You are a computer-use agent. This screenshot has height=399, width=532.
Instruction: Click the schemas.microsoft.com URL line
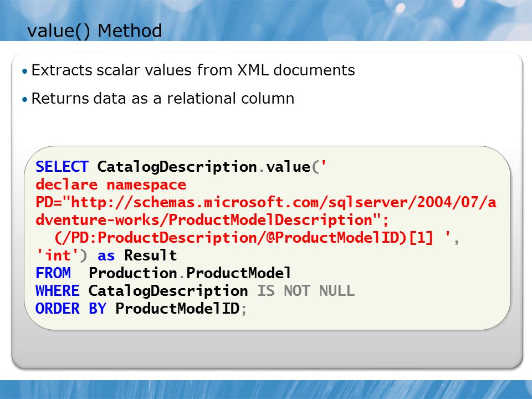pos(265,203)
